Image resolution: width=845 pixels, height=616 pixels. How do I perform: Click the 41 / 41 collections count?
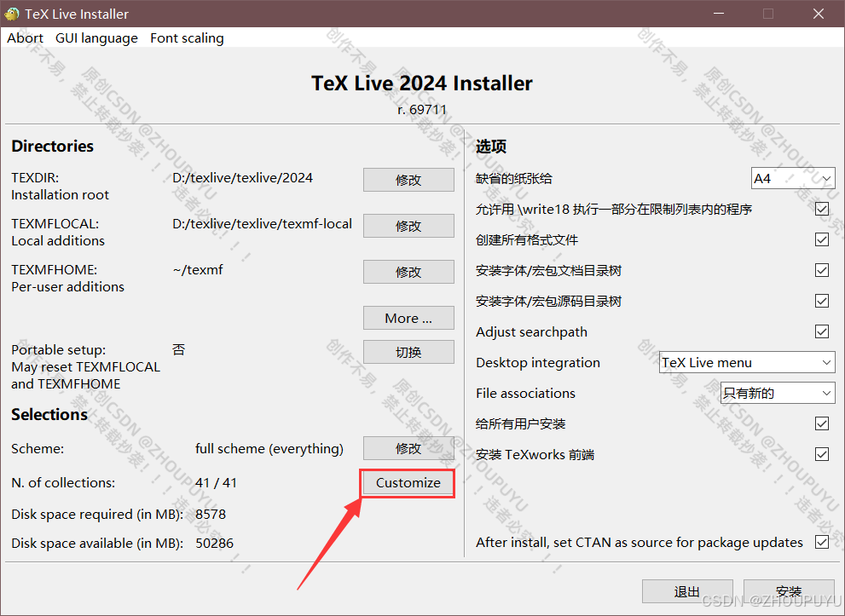216,483
